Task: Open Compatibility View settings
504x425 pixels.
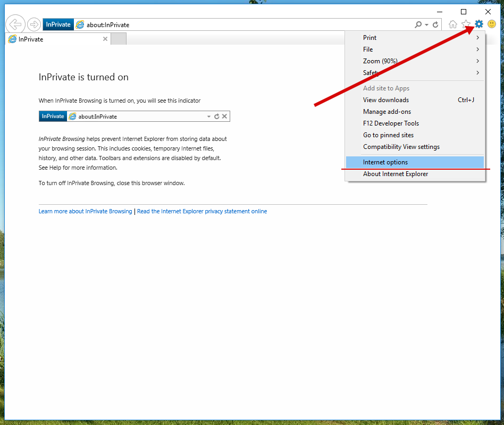Action: [x=415, y=147]
